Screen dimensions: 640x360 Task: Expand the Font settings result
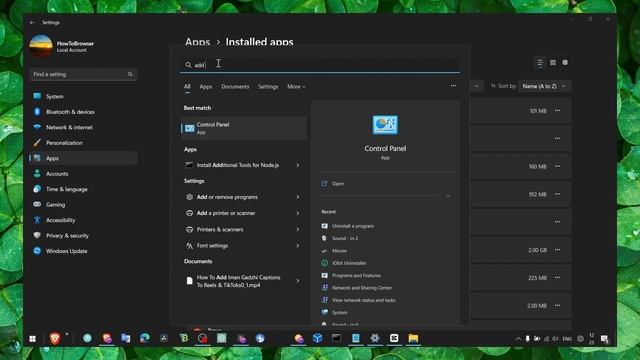pos(298,246)
